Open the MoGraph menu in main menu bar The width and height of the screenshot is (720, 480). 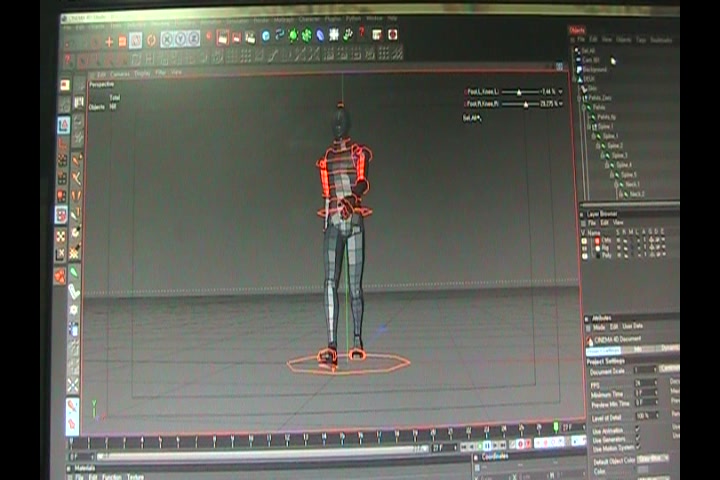click(x=284, y=20)
